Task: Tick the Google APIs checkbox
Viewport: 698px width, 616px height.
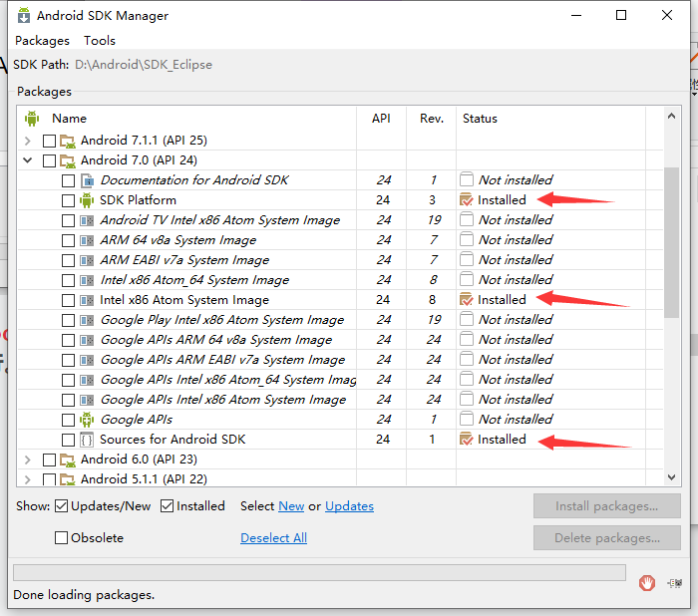Action: point(68,420)
